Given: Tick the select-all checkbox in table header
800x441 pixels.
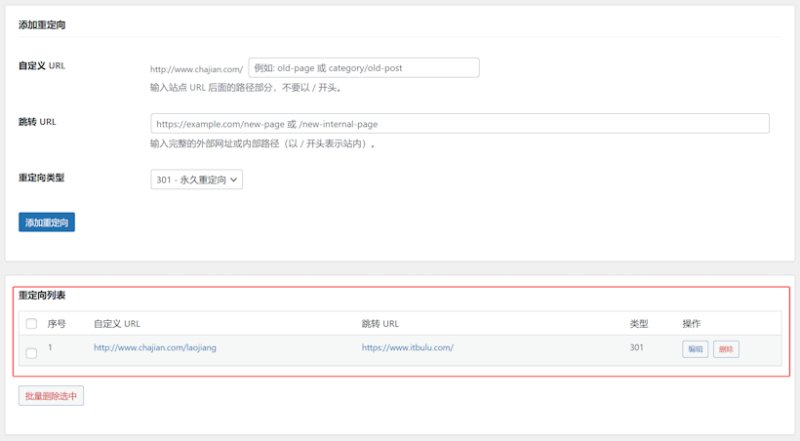Looking at the screenshot, I should pos(32,324).
